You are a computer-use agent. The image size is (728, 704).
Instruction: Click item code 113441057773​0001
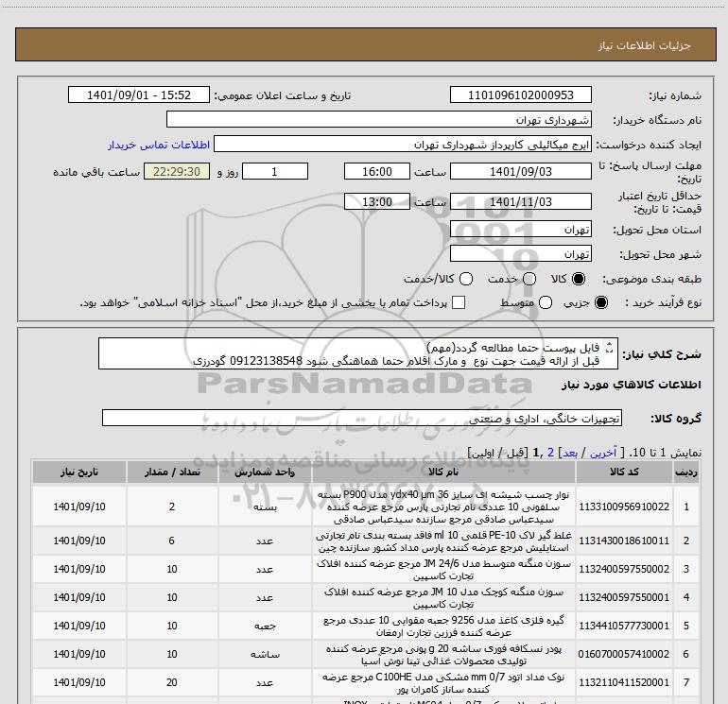tap(624, 626)
